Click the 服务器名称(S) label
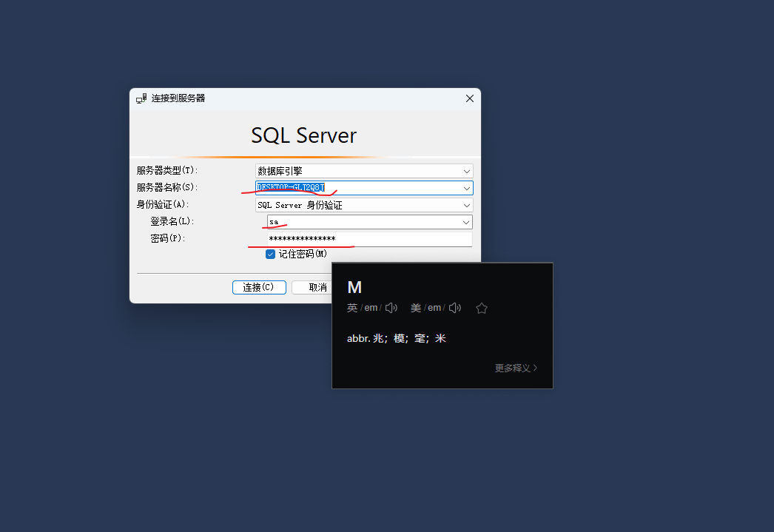 167,187
